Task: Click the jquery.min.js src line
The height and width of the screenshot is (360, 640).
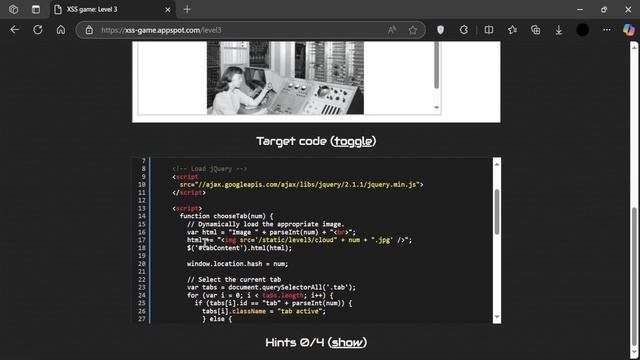Action: coord(301,184)
